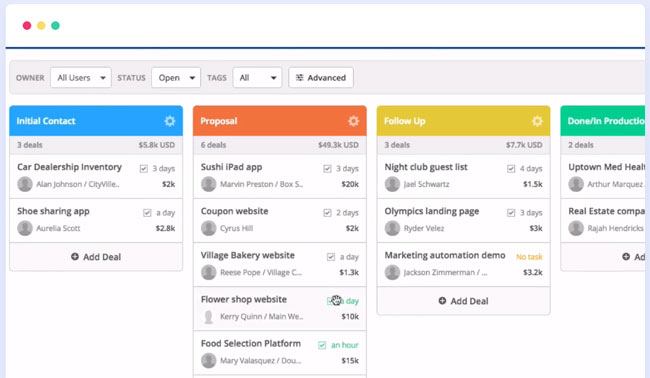Open the Flower shop website deal
This screenshot has height=378, width=650.
244,299
